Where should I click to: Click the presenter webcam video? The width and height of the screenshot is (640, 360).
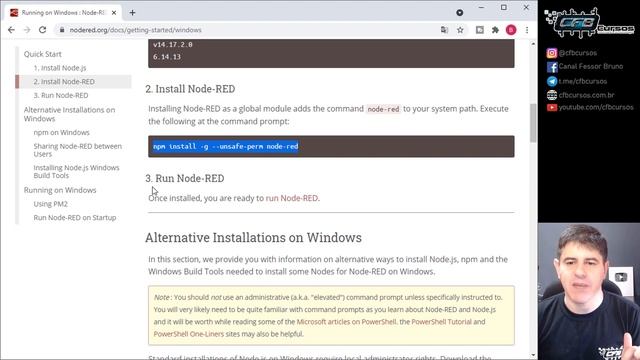click(x=589, y=291)
